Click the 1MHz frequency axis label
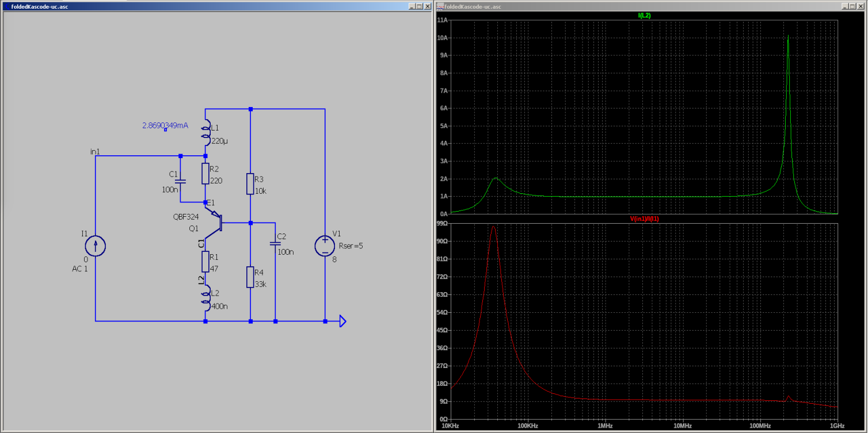 (605, 426)
